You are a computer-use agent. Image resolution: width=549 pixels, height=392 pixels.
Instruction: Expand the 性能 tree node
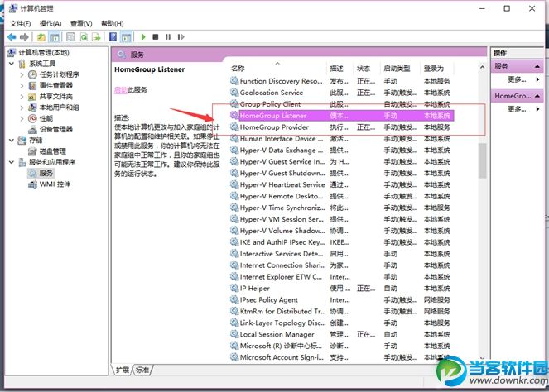pos(22,118)
